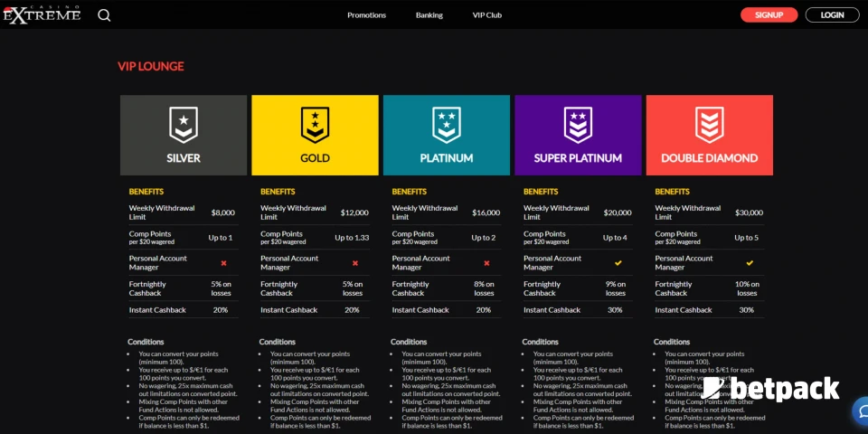Go to the Banking page
868x434 pixels.
pos(429,15)
